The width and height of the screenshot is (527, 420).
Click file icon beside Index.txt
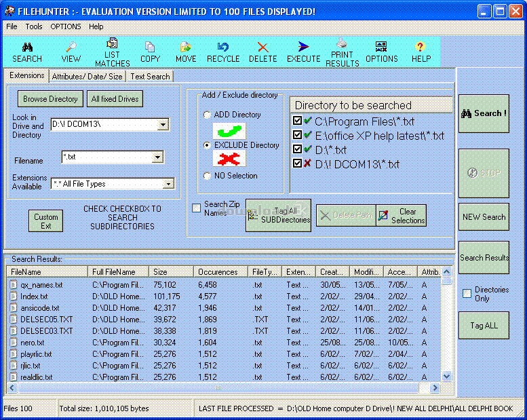click(13, 297)
